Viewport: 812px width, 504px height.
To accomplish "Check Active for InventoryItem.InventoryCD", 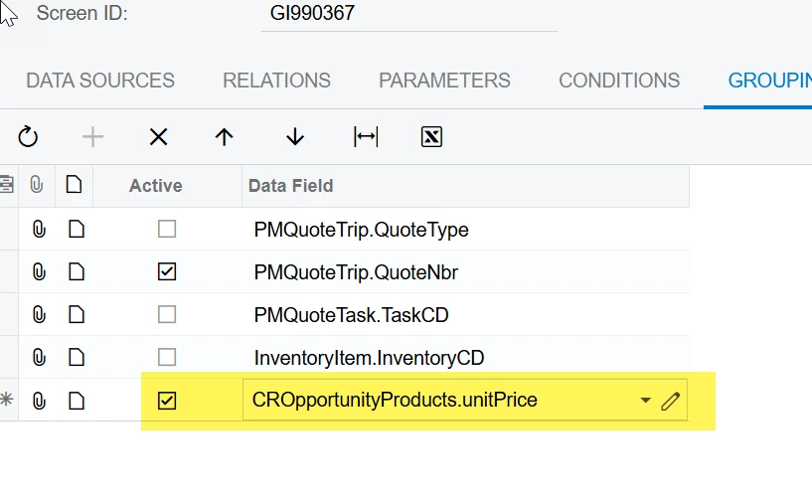I will [x=167, y=357].
